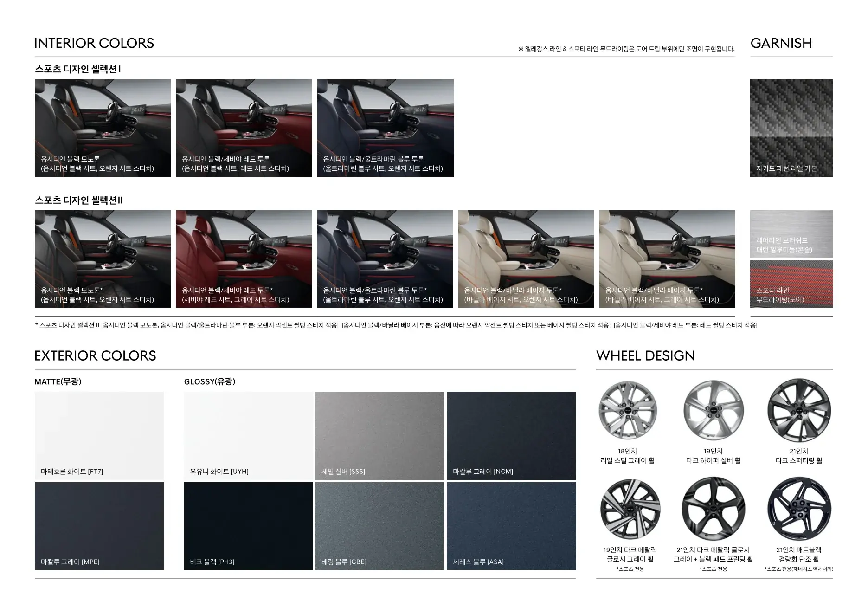Click the 19인치 다크 메탈릭 글로시 그레이 wheel

(630, 510)
